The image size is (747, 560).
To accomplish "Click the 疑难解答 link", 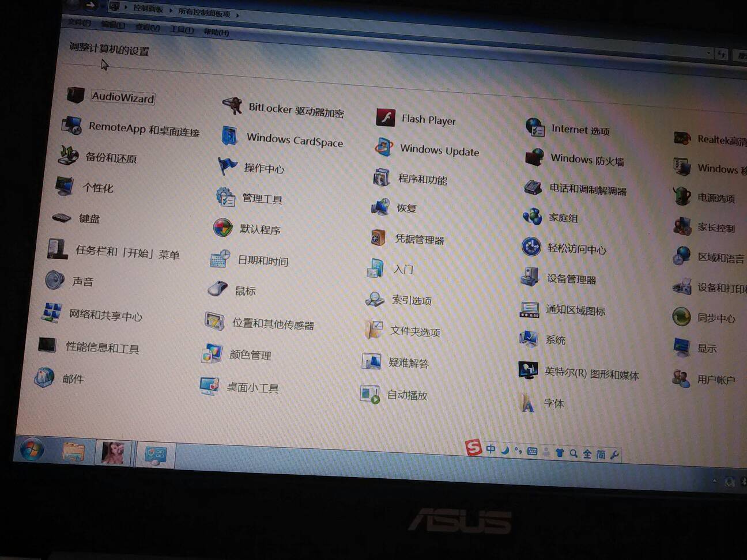I will 409,362.
